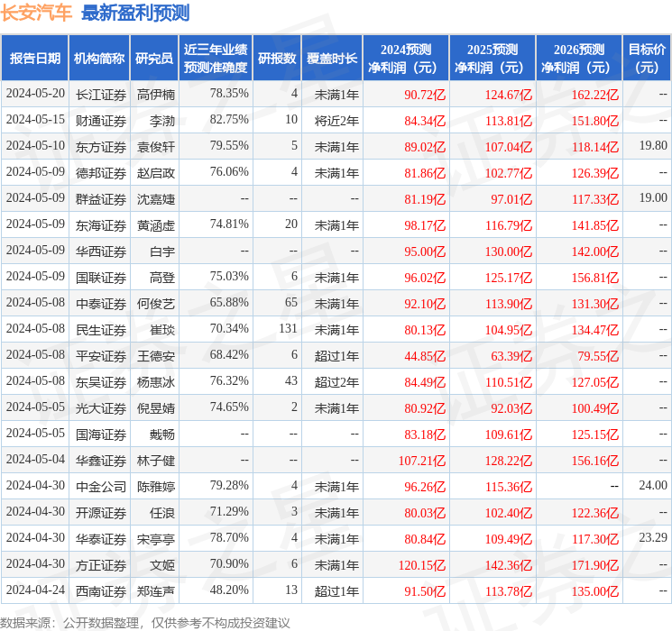Click the 长安汽车 title text

pyautogui.click(x=36, y=13)
